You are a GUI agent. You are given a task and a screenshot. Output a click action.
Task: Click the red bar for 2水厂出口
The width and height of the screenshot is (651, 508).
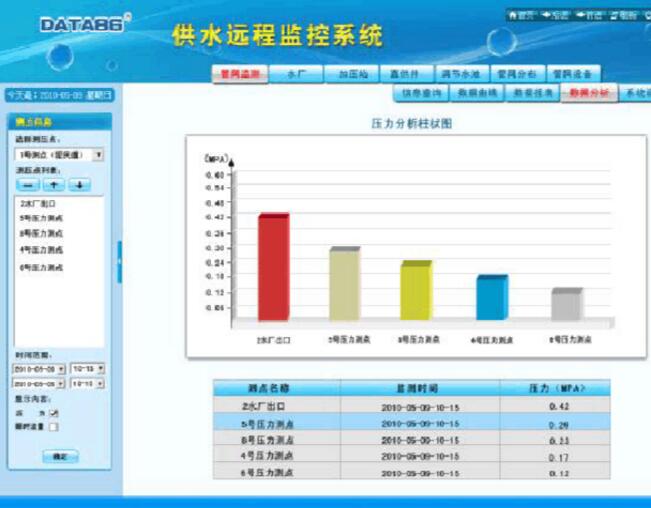pos(273,267)
